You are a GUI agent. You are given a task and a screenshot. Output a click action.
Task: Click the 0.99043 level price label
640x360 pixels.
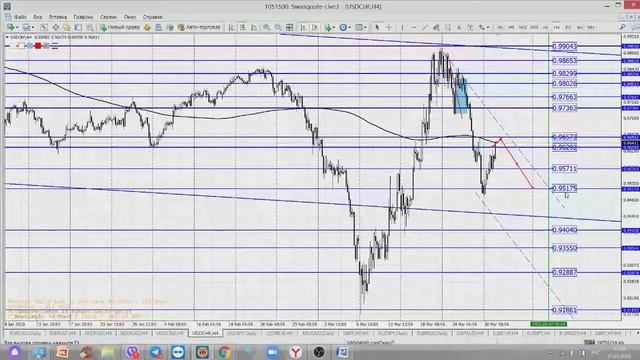click(564, 47)
